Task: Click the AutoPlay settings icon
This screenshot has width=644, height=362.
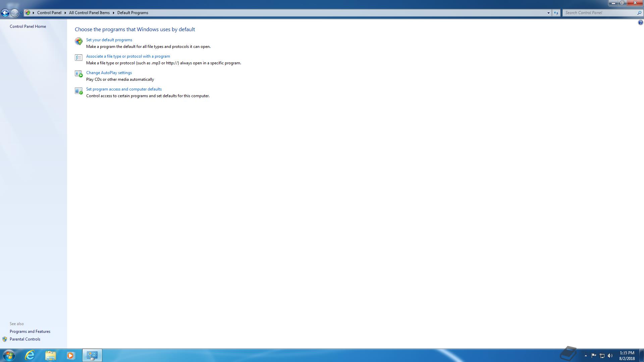Action: click(78, 74)
